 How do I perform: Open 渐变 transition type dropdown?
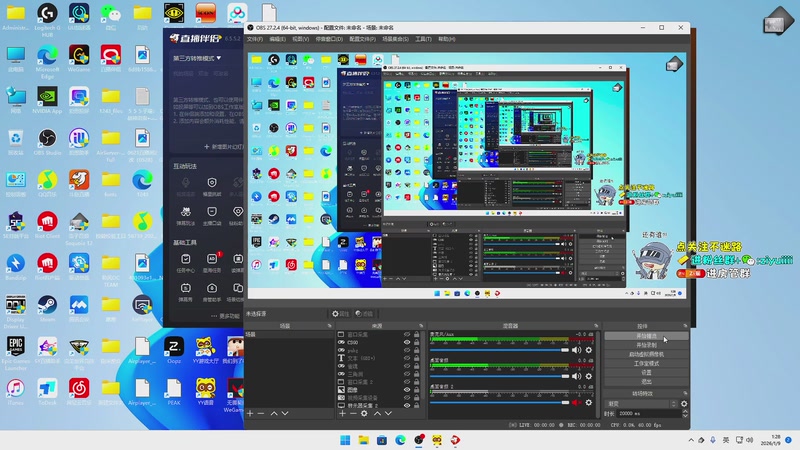641,404
